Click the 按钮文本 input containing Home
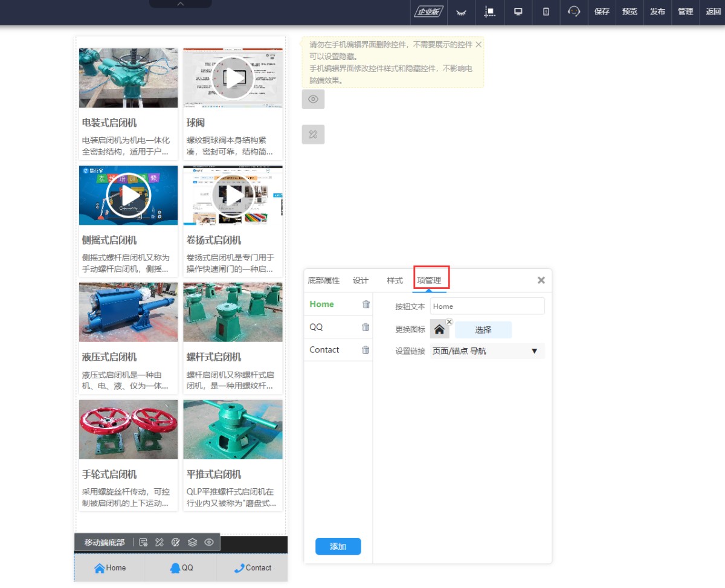 click(487, 306)
